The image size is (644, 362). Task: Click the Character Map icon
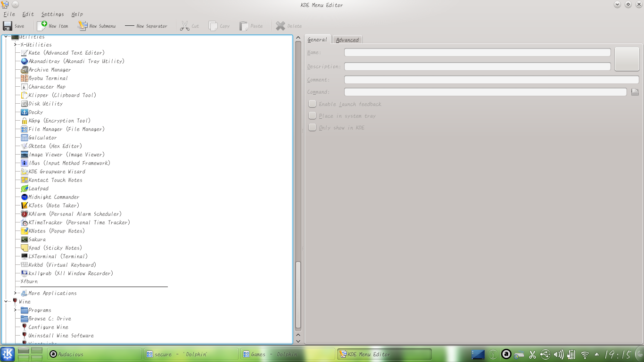coord(25,87)
